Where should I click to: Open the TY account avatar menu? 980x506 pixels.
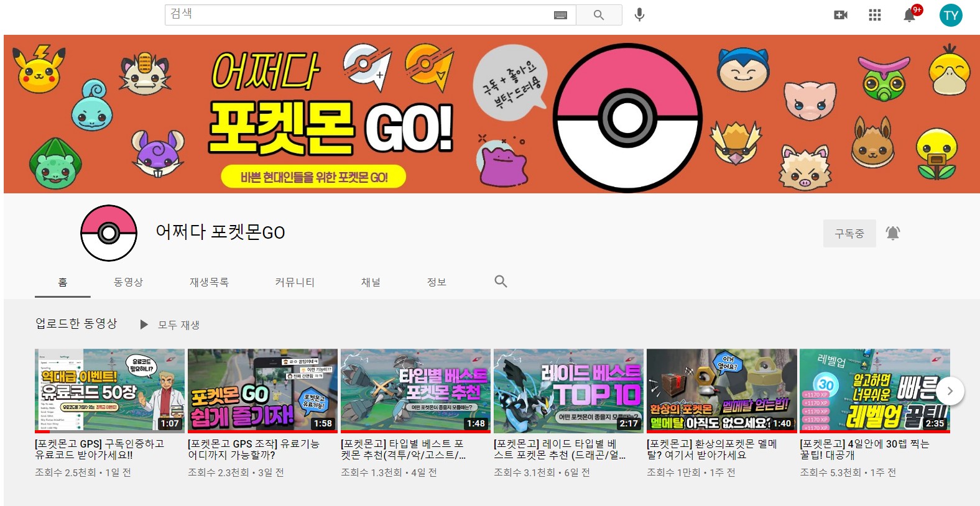point(951,15)
